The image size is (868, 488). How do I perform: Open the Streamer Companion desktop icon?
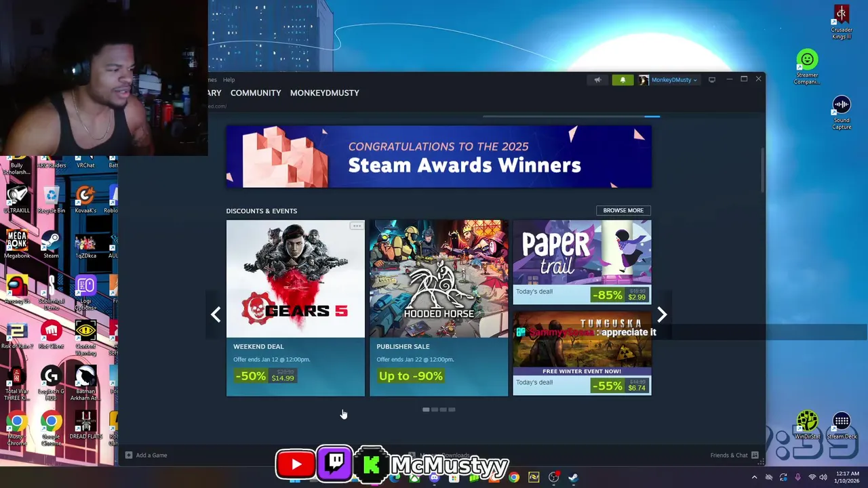click(x=807, y=67)
